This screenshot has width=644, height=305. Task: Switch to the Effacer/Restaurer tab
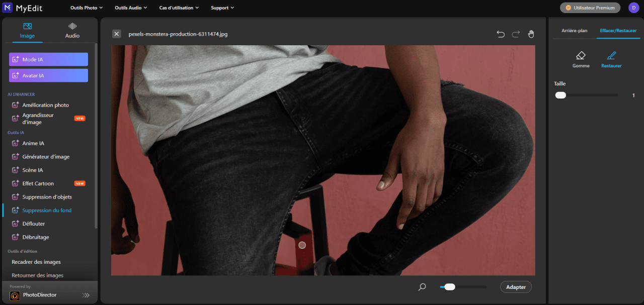(618, 31)
